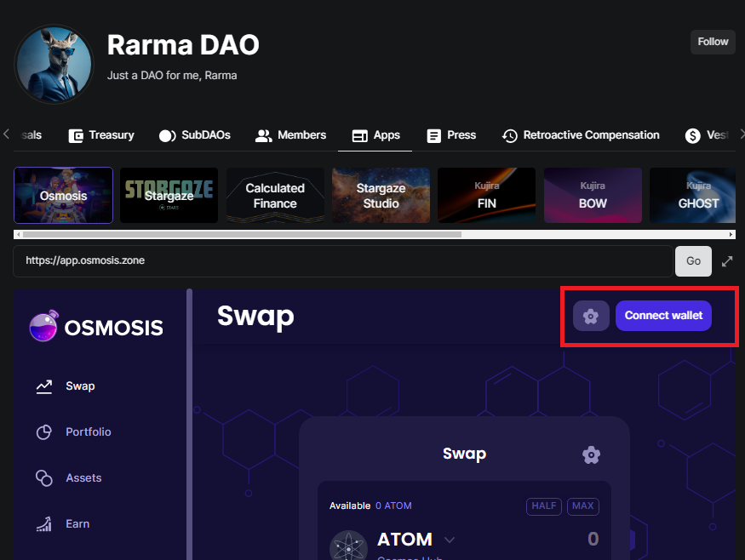745x560 pixels.
Task: Open the Kujira FIN app card
Action: (x=486, y=195)
